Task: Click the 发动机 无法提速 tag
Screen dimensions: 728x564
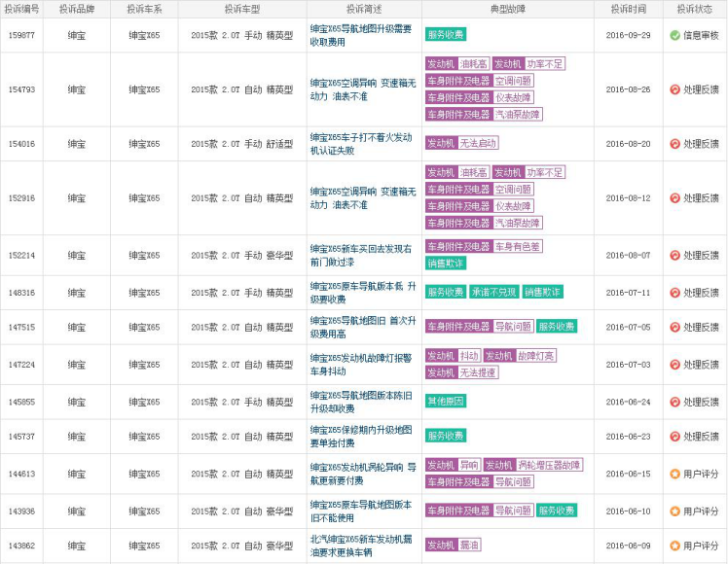Action: point(462,372)
